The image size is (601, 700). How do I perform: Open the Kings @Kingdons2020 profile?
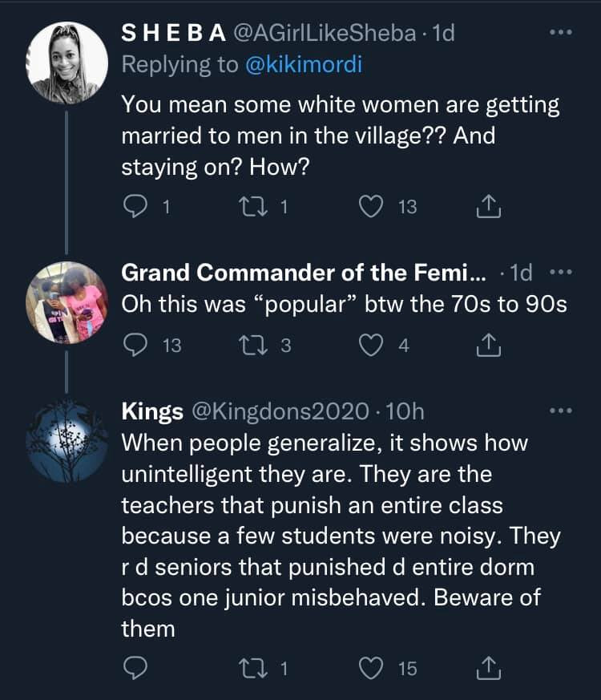[x=152, y=412]
